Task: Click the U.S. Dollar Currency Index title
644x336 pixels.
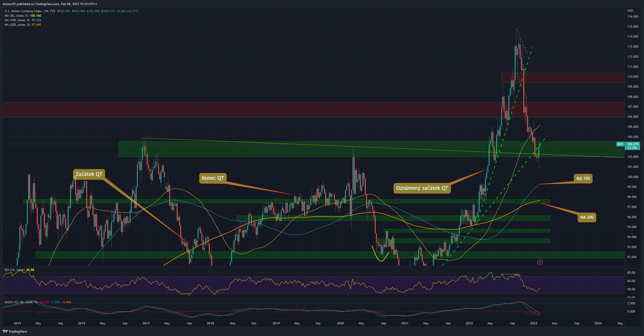Action: click(x=23, y=11)
